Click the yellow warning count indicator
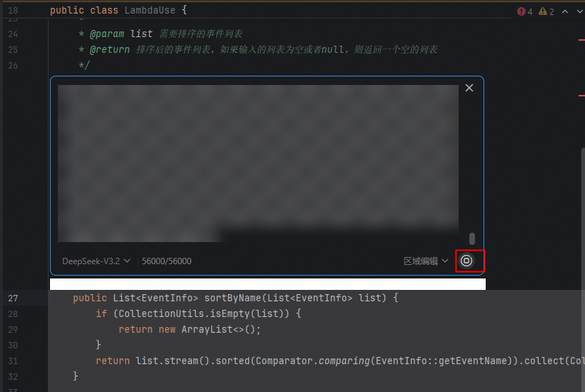 pyautogui.click(x=546, y=11)
